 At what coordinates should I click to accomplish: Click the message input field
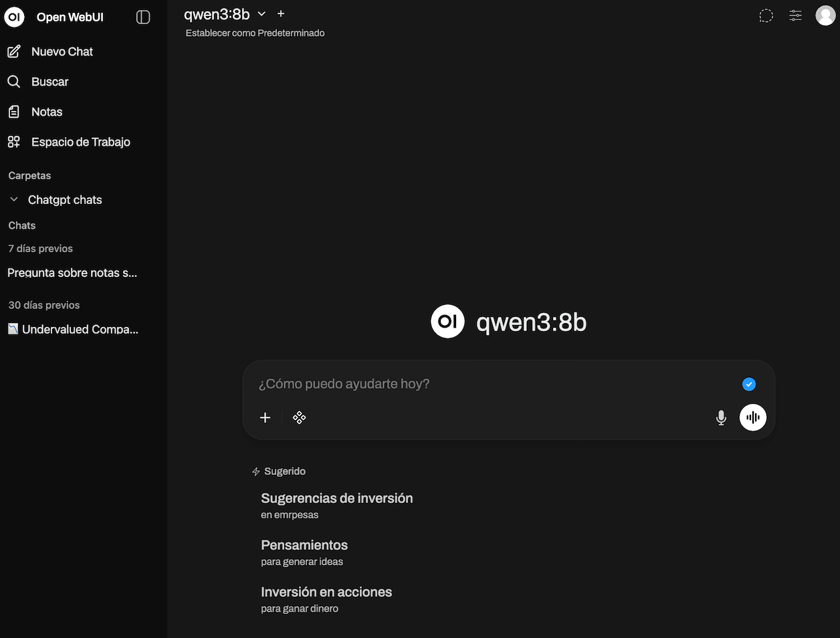495,384
